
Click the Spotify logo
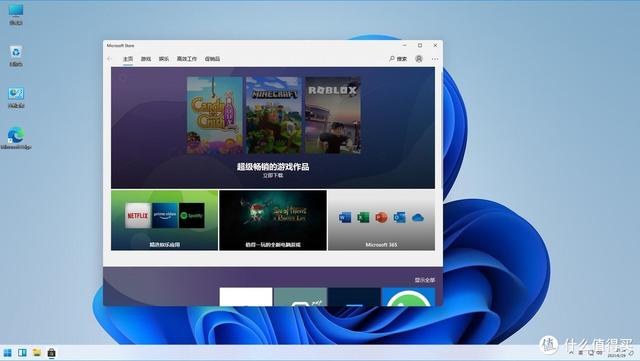tap(191, 215)
